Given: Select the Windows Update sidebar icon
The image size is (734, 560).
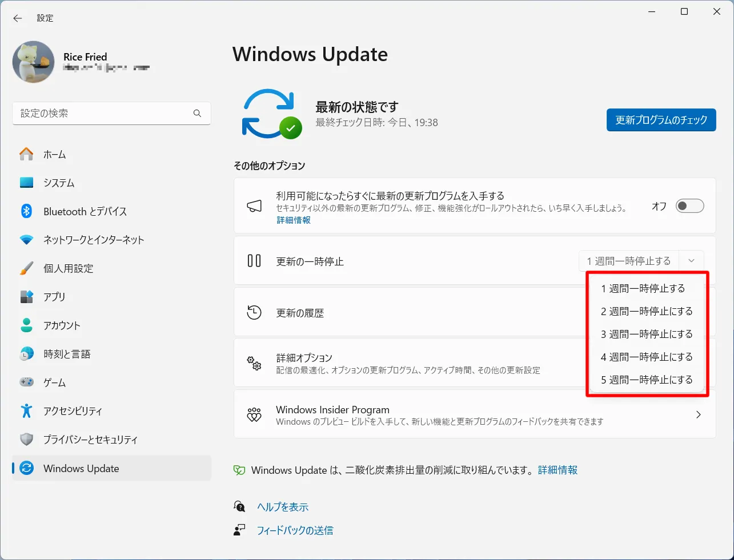Looking at the screenshot, I should tap(26, 468).
